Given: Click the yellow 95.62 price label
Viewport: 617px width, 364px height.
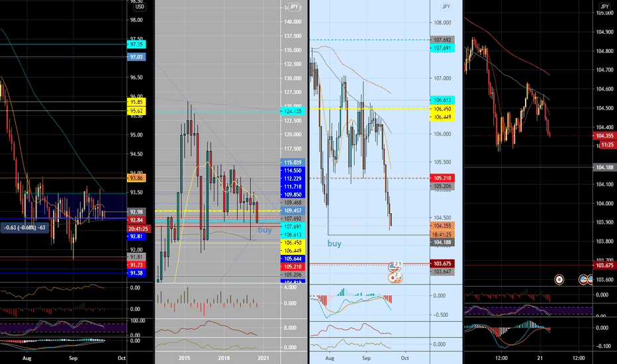Looking at the screenshot, I should click(x=136, y=111).
